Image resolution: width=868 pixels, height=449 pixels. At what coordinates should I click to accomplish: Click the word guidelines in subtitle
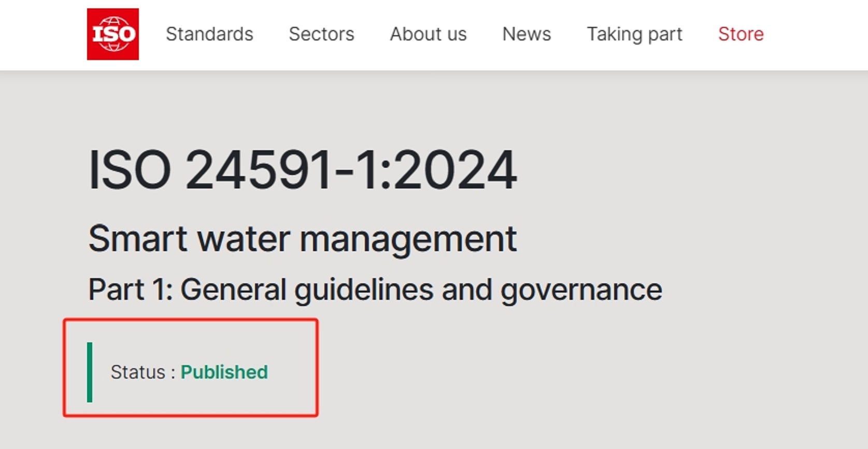click(x=364, y=289)
